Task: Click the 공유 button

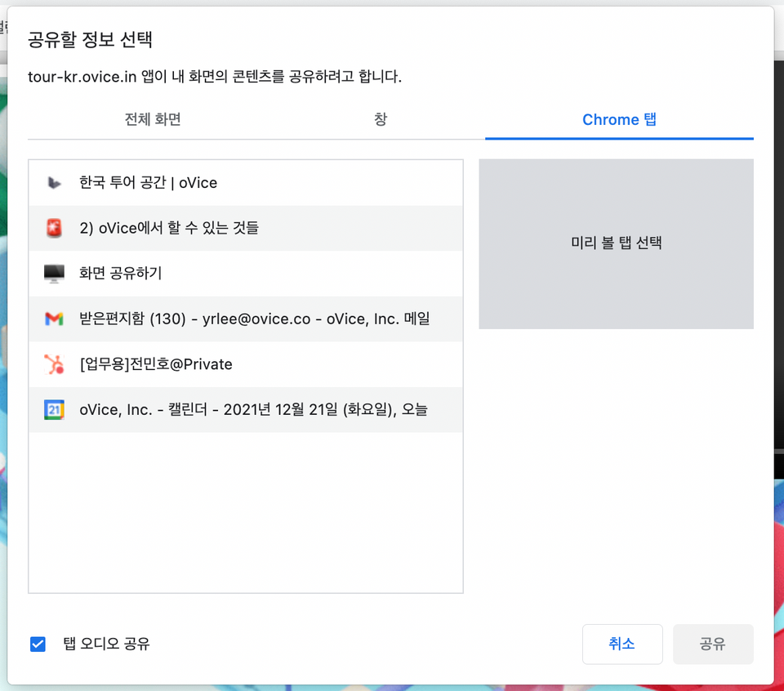Action: 713,644
